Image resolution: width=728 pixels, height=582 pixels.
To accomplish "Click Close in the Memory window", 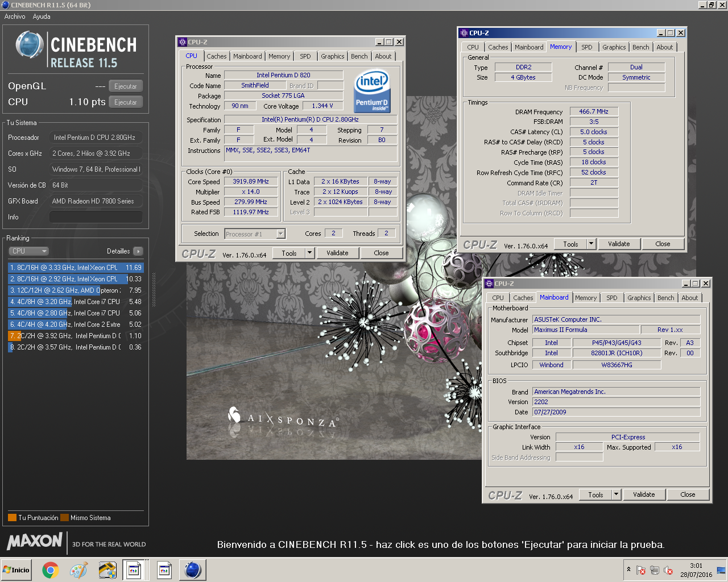I will pos(663,244).
